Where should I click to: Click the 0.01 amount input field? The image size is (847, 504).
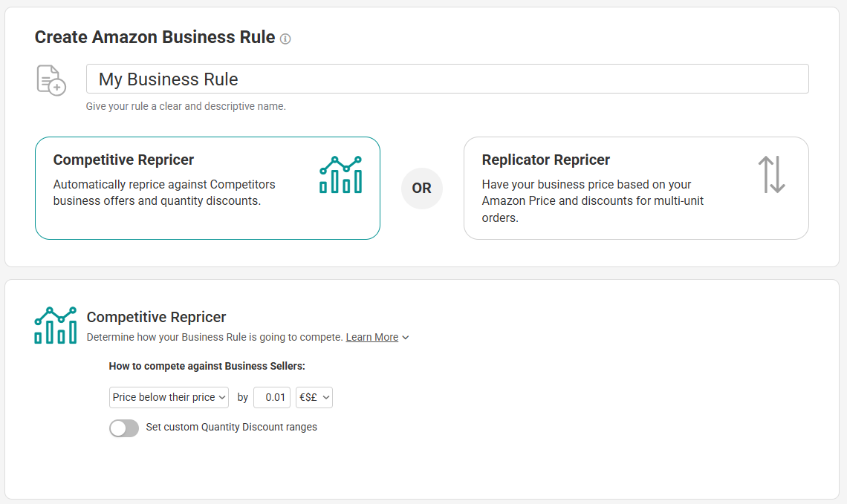point(272,397)
